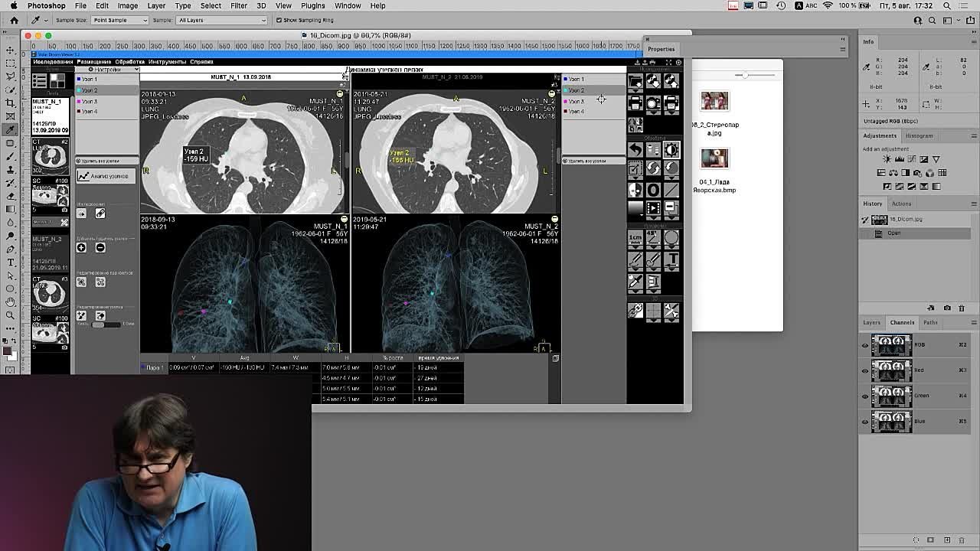Toggle visibility of Red channel
The height and width of the screenshot is (551, 980).
(865, 370)
